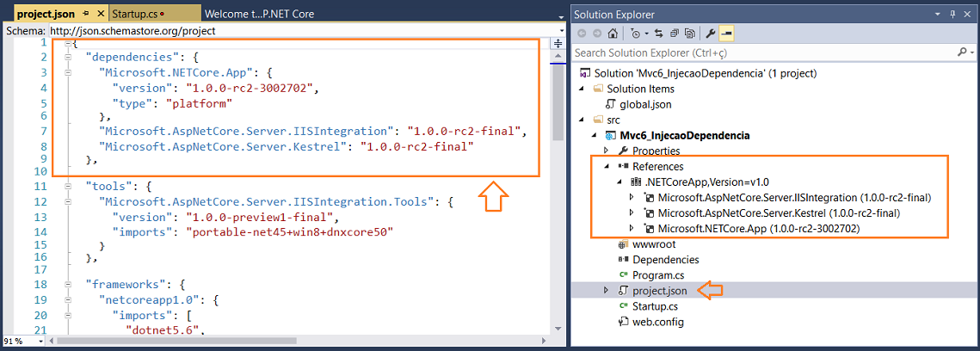Click the Collapse All icon
Viewport: 980px width, 351px height.
(x=675, y=33)
